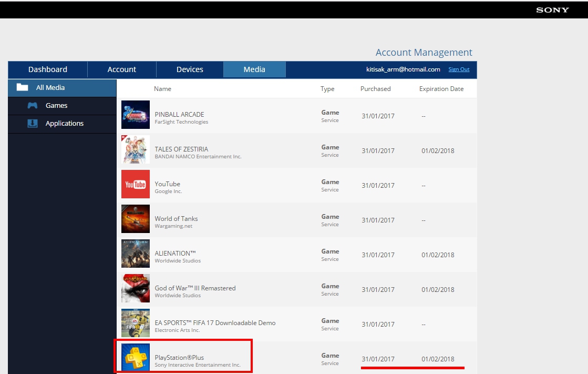Open the Dashboard tab
Image resolution: width=588 pixels, height=374 pixels.
48,69
